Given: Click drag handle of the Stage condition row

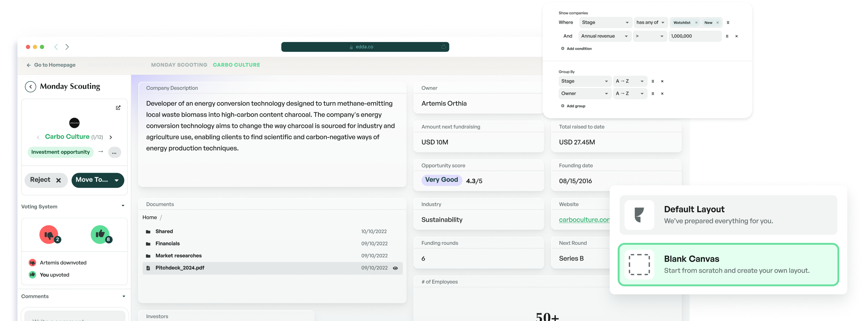Looking at the screenshot, I should (x=728, y=23).
